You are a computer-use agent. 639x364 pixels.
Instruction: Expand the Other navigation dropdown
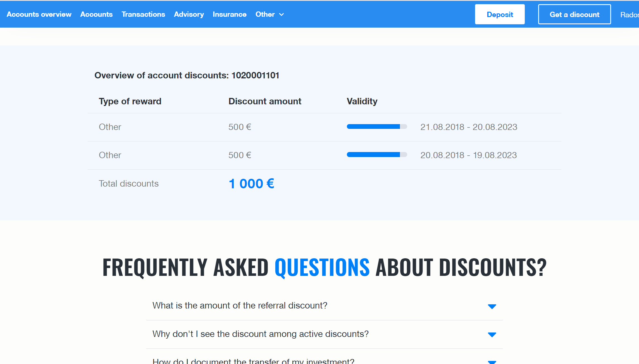point(265,14)
